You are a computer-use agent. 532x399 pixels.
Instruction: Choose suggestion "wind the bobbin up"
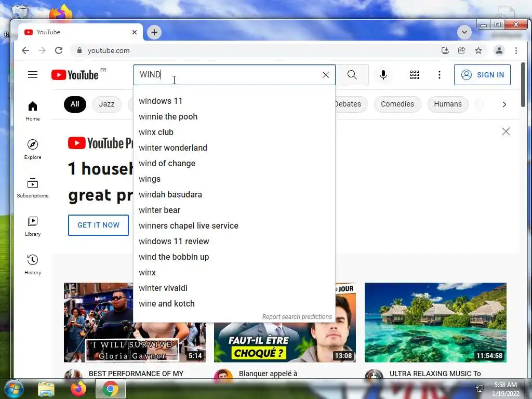(234, 257)
